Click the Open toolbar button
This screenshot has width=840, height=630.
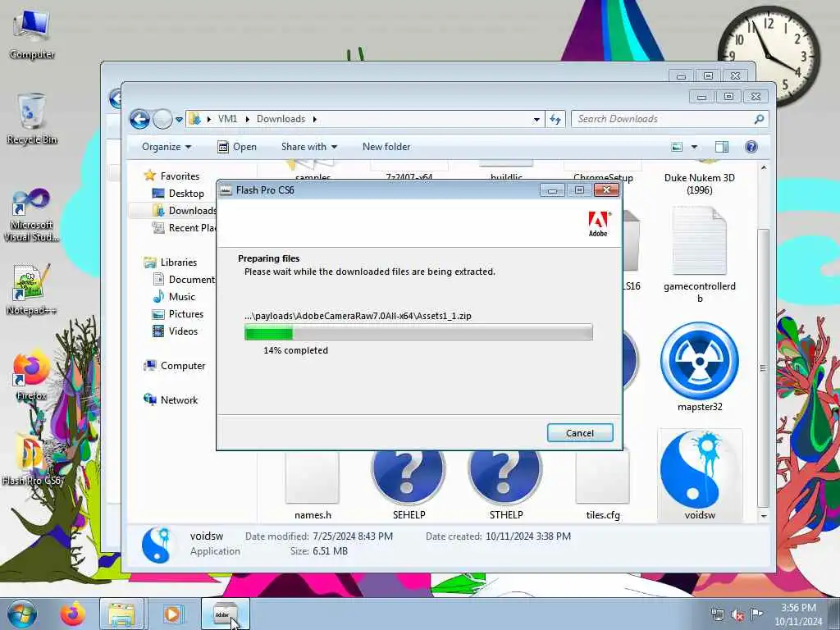pos(237,147)
